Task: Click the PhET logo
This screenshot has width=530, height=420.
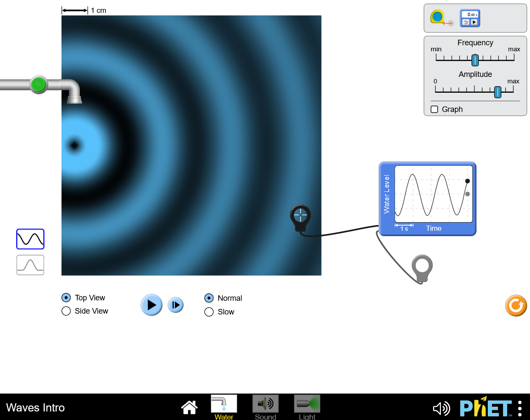Action: pyautogui.click(x=486, y=408)
